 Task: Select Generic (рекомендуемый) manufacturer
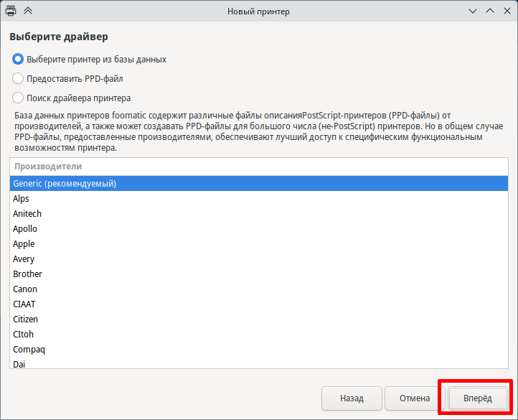(x=259, y=184)
